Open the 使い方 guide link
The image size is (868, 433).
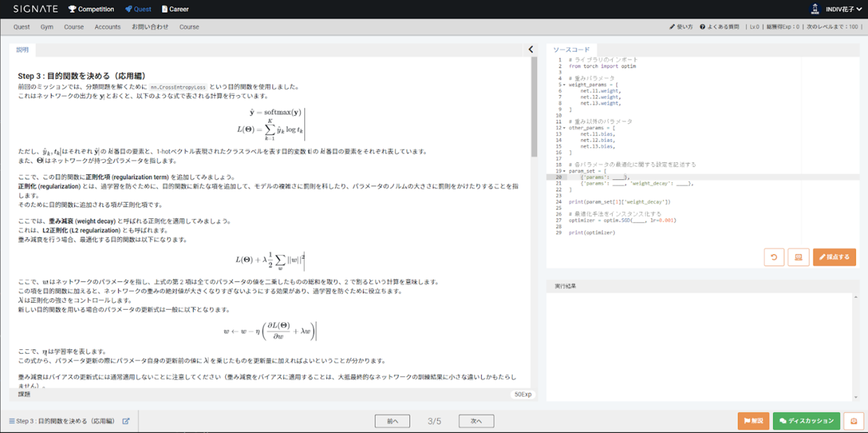[681, 27]
